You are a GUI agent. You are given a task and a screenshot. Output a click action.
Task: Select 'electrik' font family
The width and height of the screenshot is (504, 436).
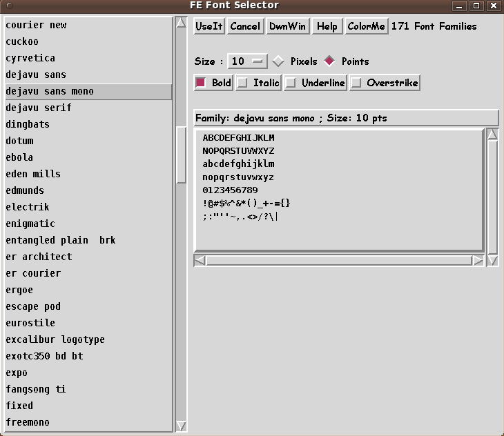(x=88, y=207)
